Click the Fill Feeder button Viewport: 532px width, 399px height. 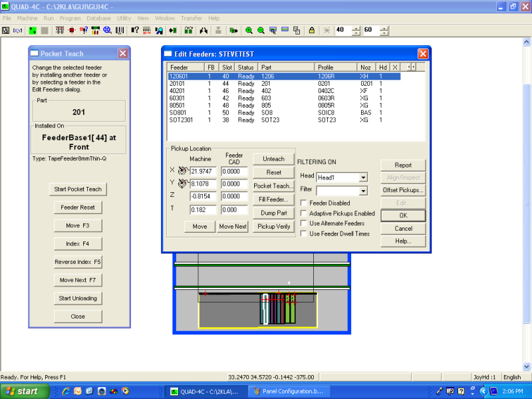273,199
